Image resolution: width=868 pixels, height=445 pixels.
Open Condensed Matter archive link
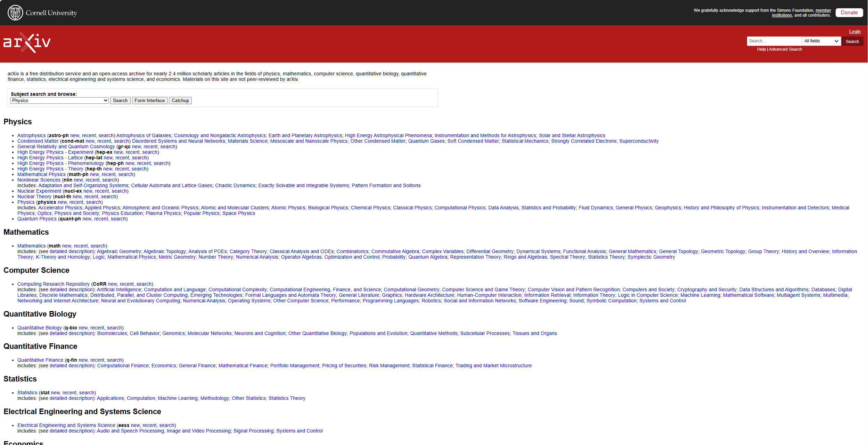[x=38, y=141]
